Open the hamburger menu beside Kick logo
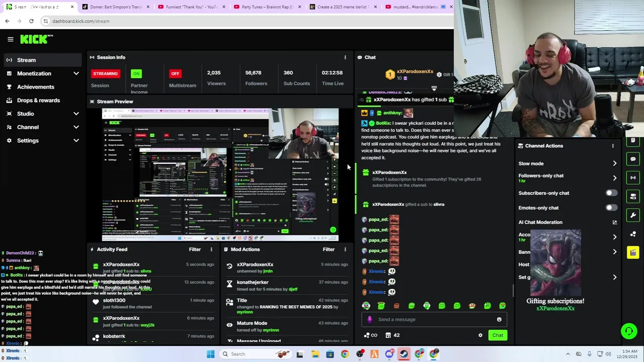The height and width of the screenshot is (362, 644). point(10,39)
